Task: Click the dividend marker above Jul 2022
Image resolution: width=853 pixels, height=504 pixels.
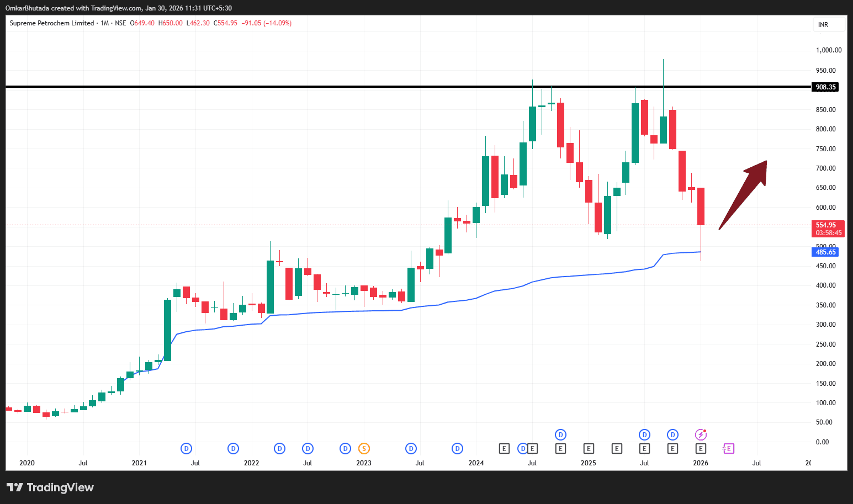Action: (x=308, y=448)
